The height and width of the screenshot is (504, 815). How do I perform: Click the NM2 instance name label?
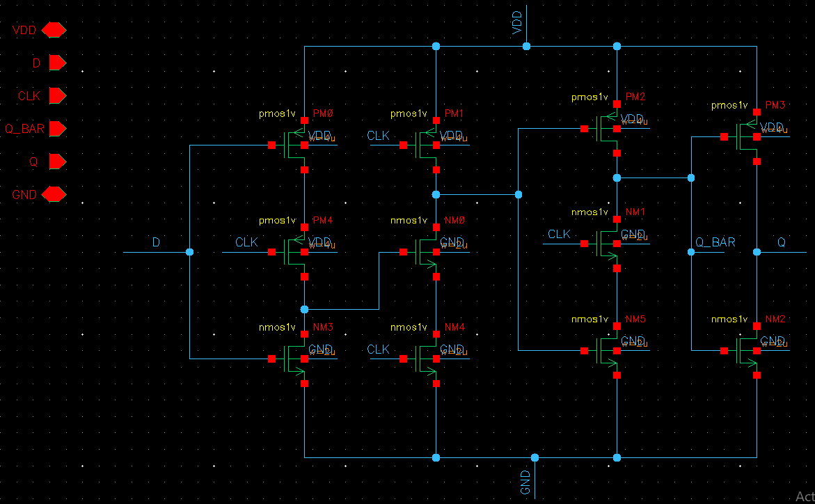click(x=775, y=320)
